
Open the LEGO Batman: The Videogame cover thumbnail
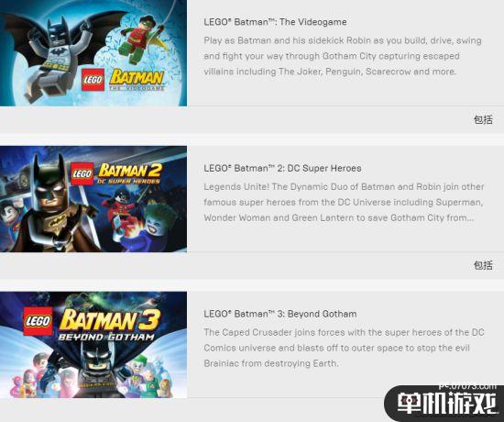[93, 53]
